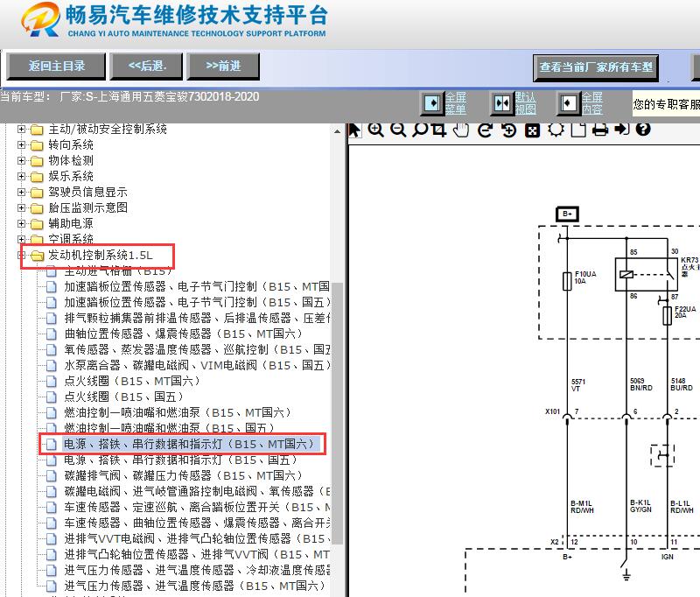Expand the 主动/被动安全控制系统 node
700x597 pixels.
click(21, 129)
